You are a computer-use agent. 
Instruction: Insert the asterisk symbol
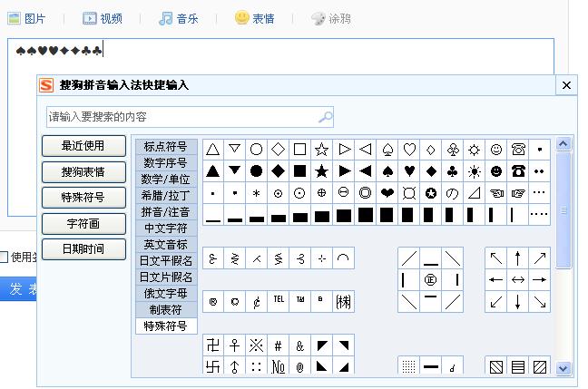pyautogui.click(x=257, y=193)
